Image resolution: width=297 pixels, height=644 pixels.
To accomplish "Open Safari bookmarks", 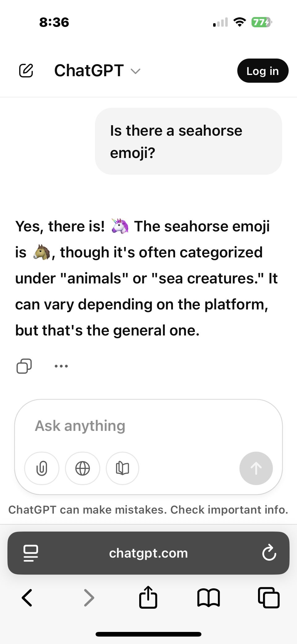I will [x=209, y=598].
